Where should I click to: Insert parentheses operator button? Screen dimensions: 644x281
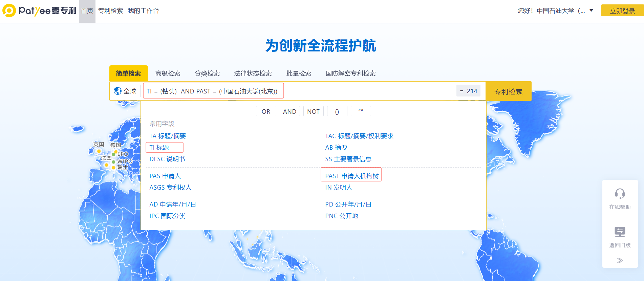(337, 111)
